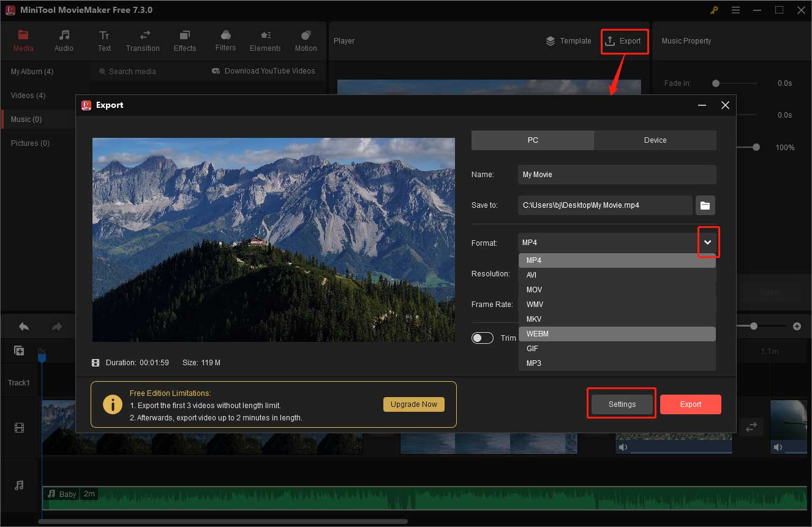Toggle the Trim switch

(483, 338)
